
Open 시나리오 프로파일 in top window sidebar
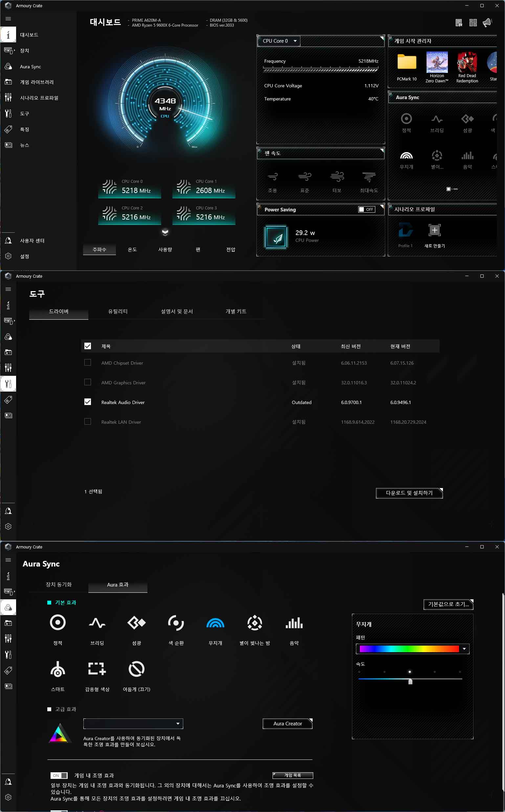point(39,98)
